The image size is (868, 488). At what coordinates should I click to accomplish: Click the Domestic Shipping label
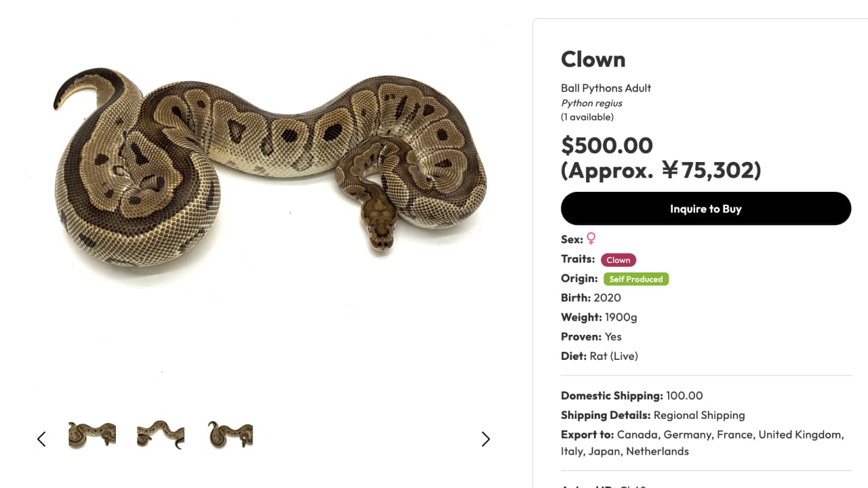(x=612, y=396)
